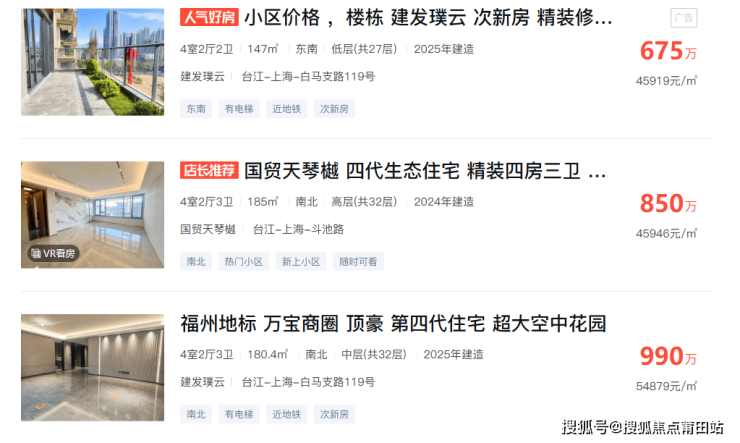
Task: Click the 人气好房 red badge
Action: coord(209,17)
